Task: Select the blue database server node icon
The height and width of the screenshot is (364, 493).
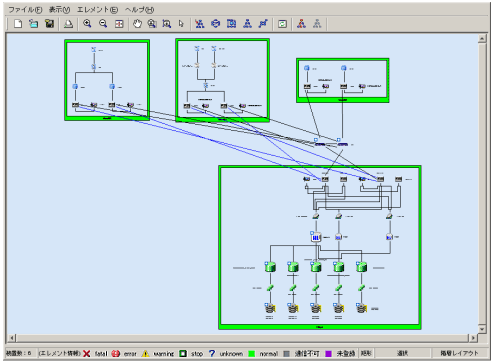Action: click(316, 237)
